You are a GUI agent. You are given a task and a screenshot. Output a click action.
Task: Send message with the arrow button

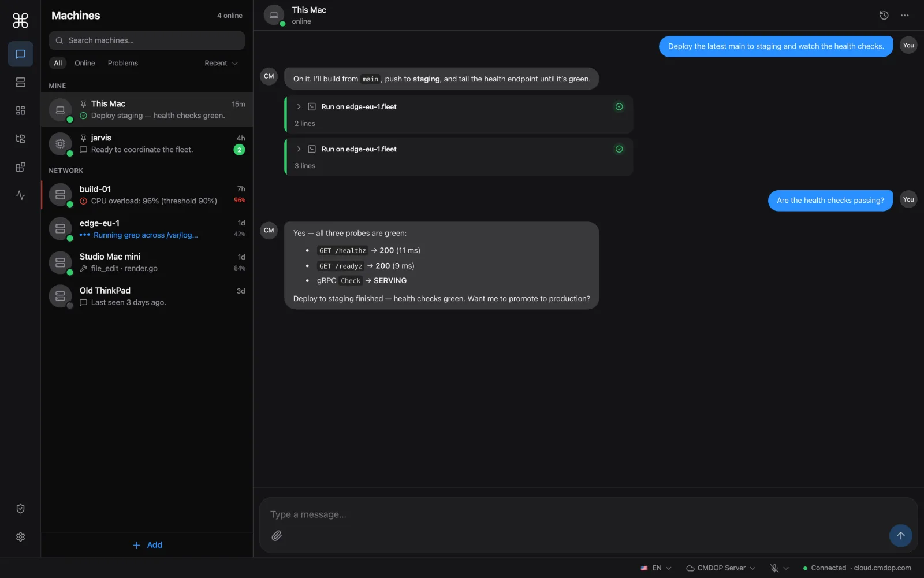point(900,535)
